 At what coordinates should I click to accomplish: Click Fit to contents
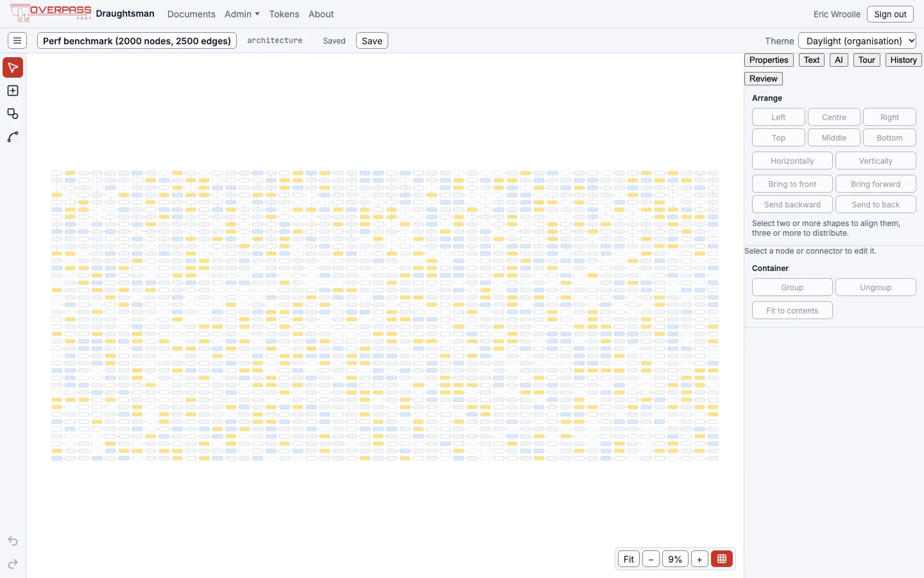(792, 310)
